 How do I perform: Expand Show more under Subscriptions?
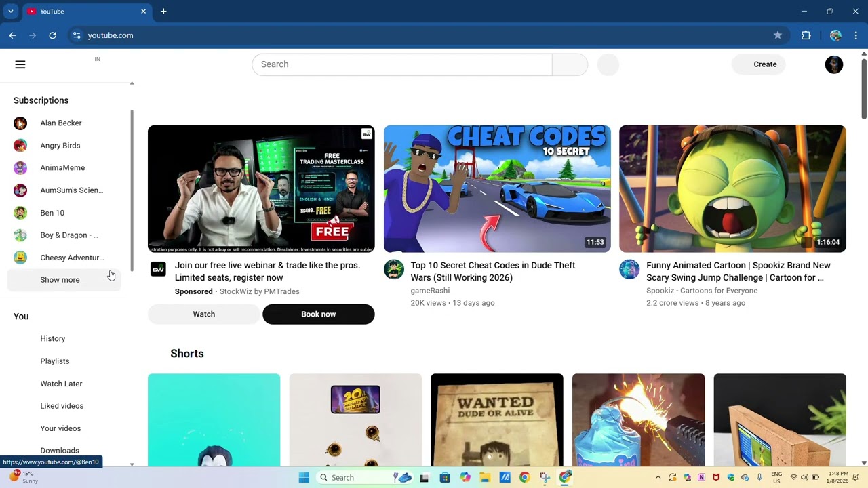[x=64, y=280]
